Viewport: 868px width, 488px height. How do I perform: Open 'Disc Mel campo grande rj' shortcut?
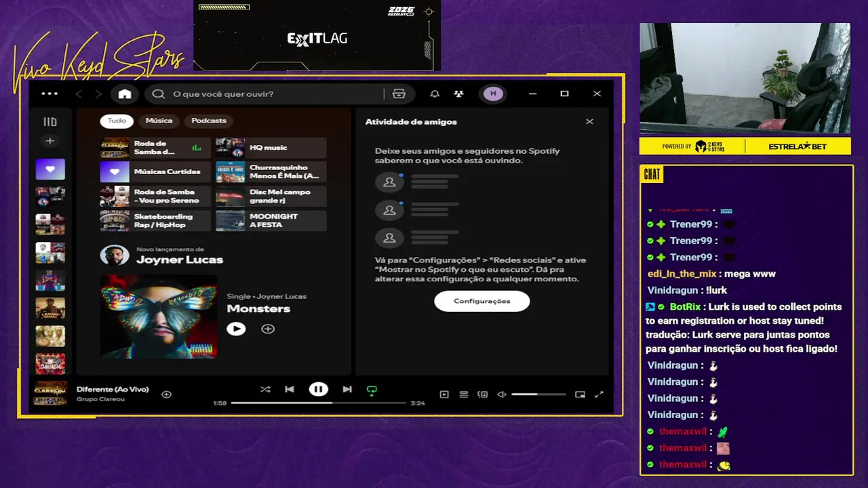click(x=271, y=197)
